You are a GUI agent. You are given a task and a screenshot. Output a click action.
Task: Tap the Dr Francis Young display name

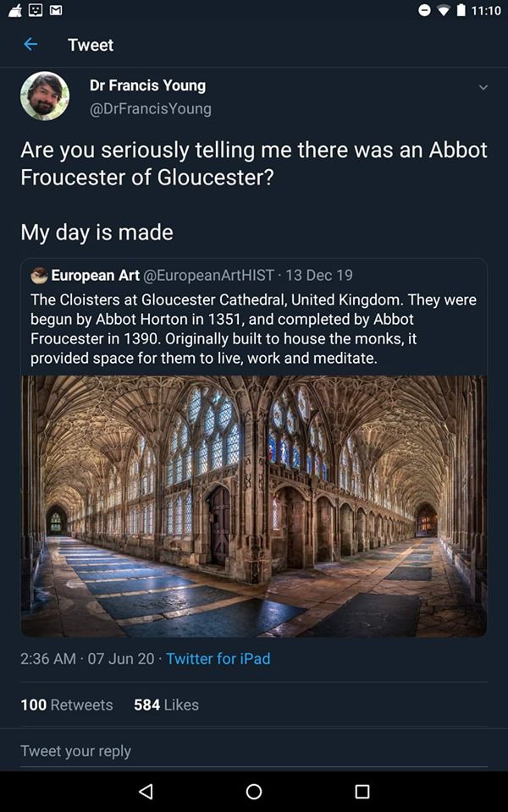[147, 85]
